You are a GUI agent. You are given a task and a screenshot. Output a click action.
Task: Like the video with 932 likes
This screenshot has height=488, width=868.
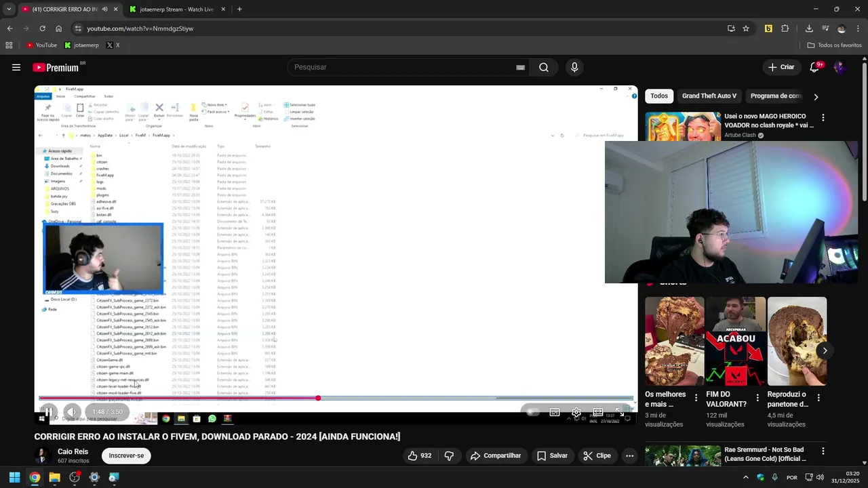pyautogui.click(x=419, y=455)
